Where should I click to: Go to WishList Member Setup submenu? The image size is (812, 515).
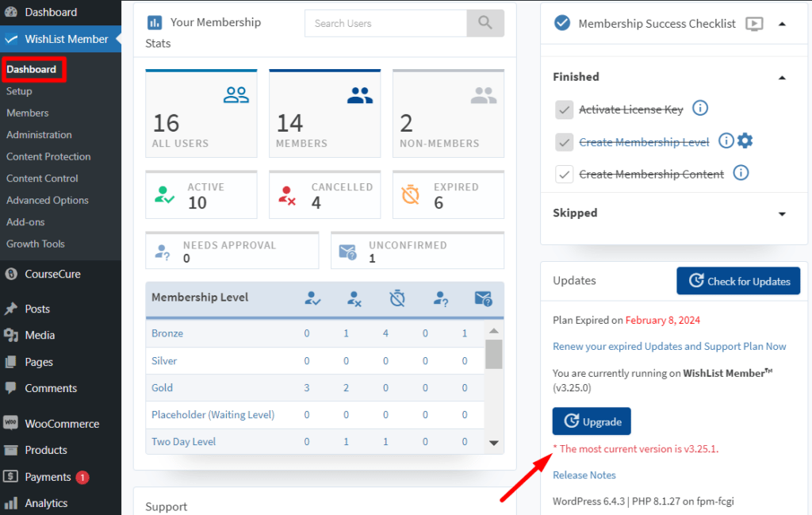(19, 91)
